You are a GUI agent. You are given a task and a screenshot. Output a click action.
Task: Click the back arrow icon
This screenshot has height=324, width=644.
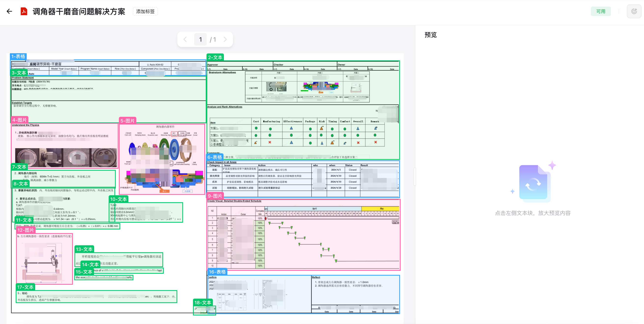click(10, 11)
